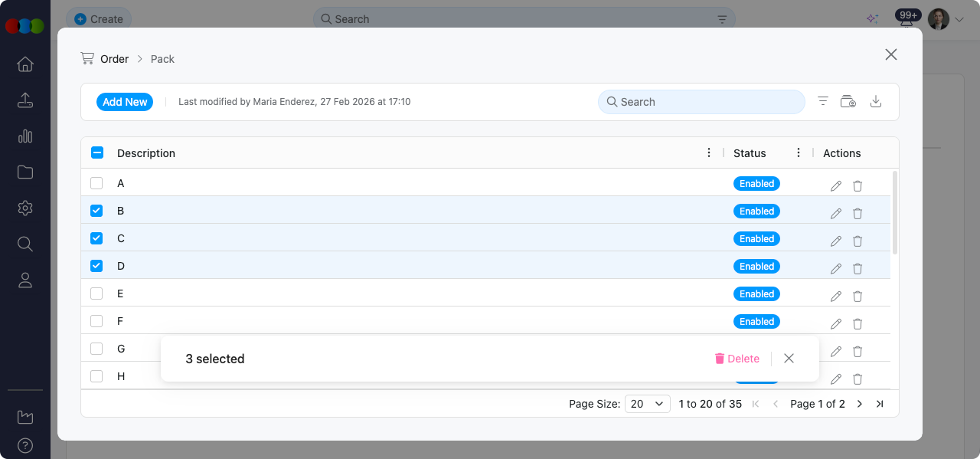Jump to the last page arrow

pyautogui.click(x=880, y=404)
